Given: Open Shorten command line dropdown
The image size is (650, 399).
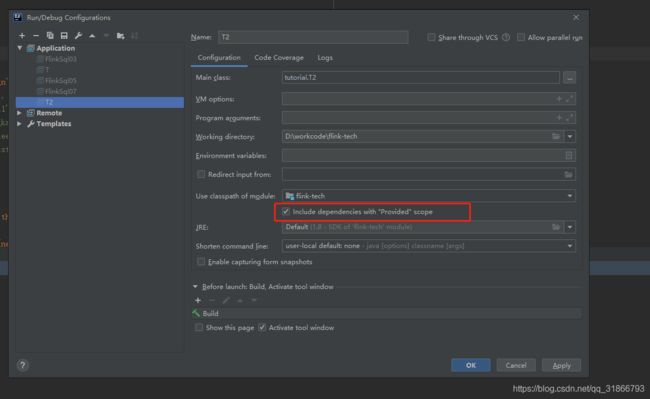Looking at the screenshot, I should tap(570, 246).
